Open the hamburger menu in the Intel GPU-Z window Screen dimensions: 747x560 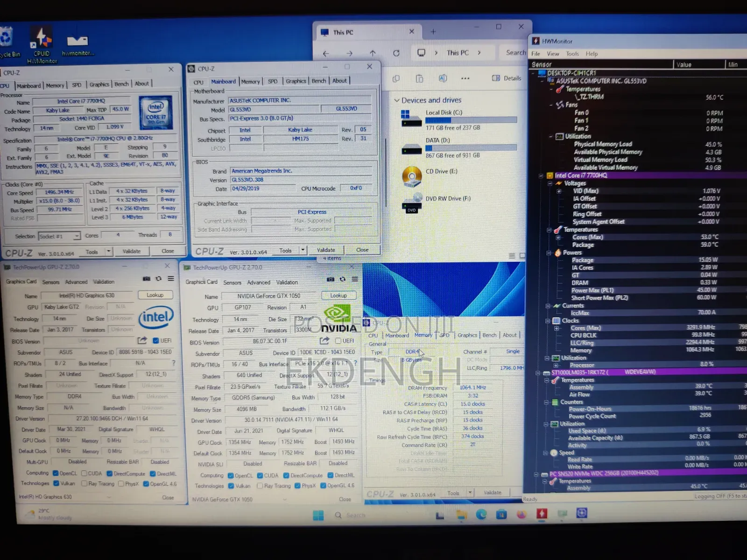[171, 279]
